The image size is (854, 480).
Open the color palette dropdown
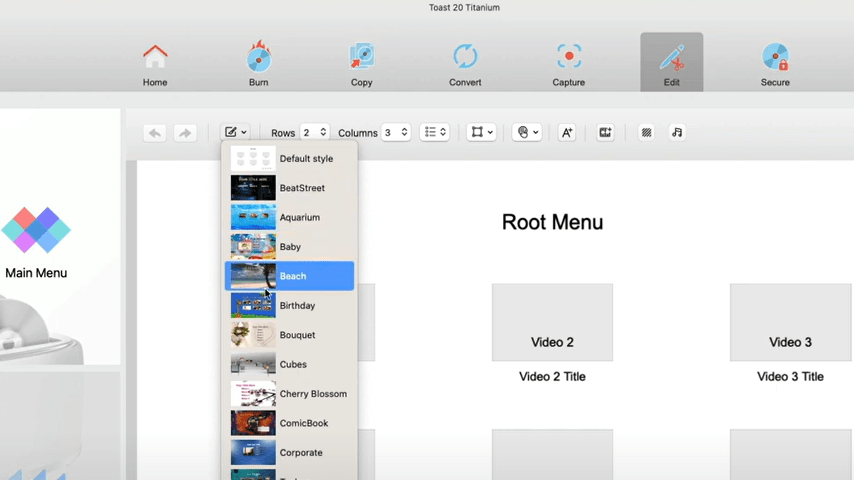tap(527, 132)
